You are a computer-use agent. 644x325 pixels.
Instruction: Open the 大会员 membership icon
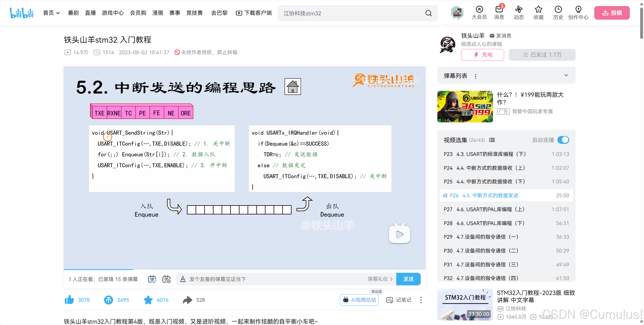pyautogui.click(x=479, y=13)
